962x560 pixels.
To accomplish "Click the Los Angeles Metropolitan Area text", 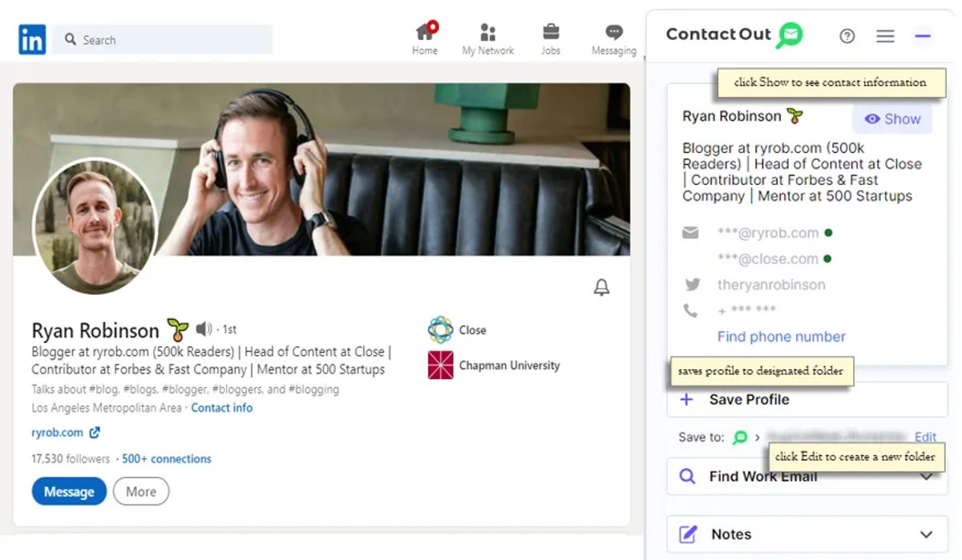I will (x=107, y=408).
